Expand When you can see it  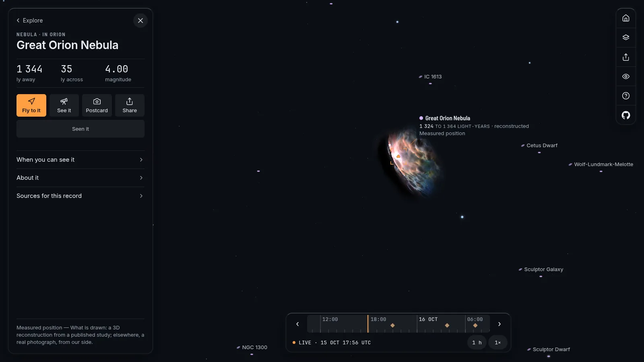point(80,160)
